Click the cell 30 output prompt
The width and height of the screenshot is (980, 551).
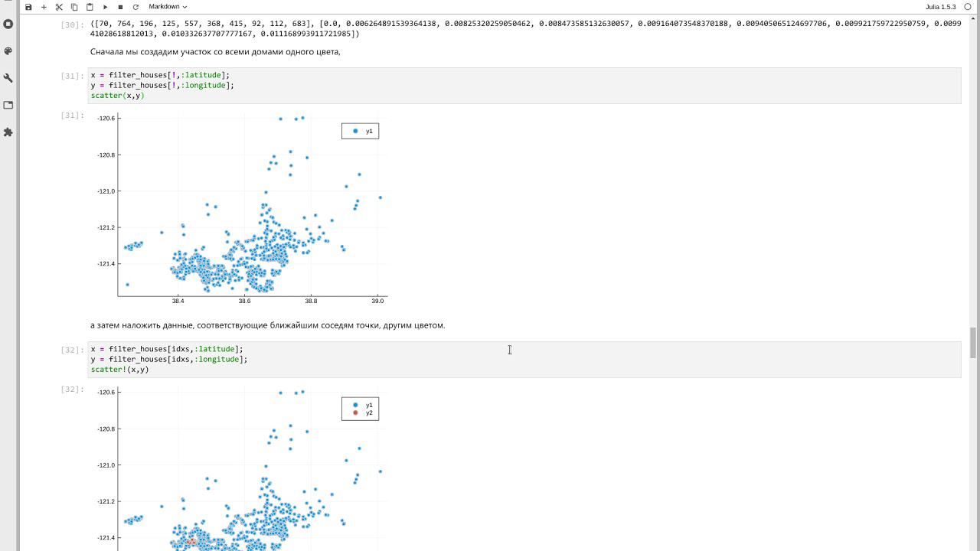(72, 25)
